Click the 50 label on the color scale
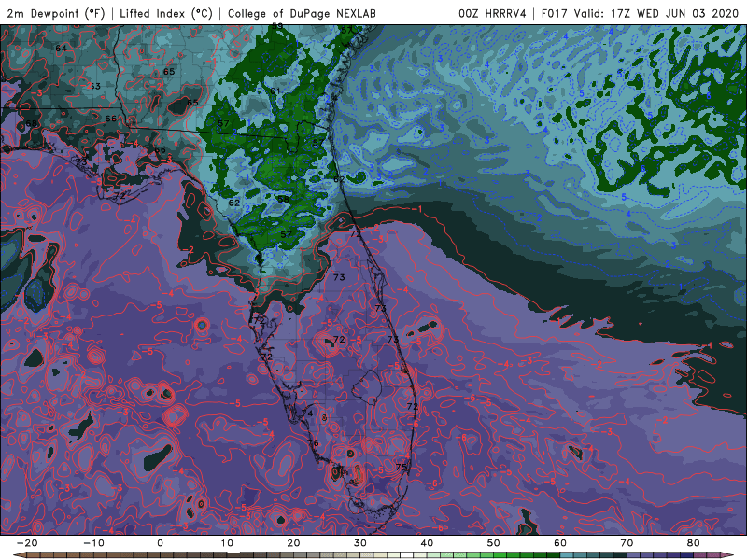This screenshot has height=560, width=747. [494, 543]
